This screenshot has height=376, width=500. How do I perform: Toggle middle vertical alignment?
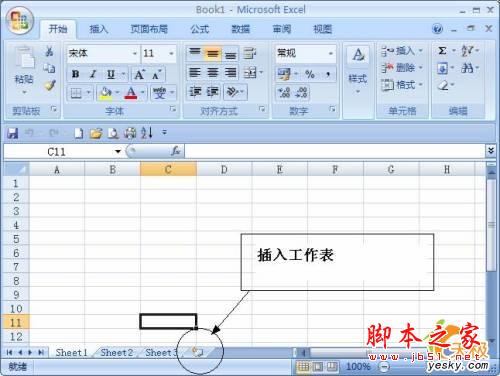[x=213, y=53]
